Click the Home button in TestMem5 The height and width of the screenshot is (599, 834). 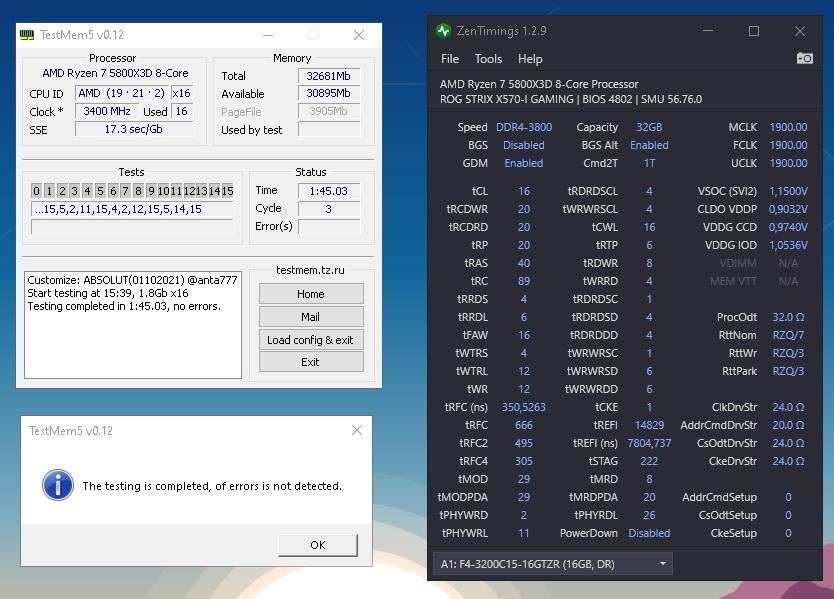point(311,294)
